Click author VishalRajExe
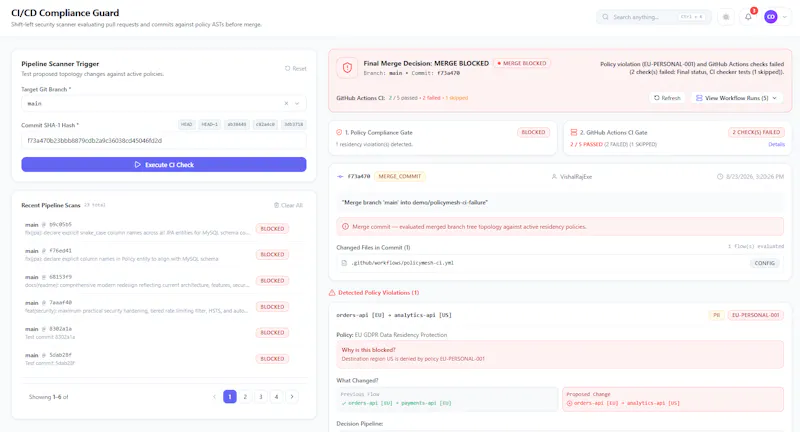800x432 pixels. pyautogui.click(x=576, y=176)
